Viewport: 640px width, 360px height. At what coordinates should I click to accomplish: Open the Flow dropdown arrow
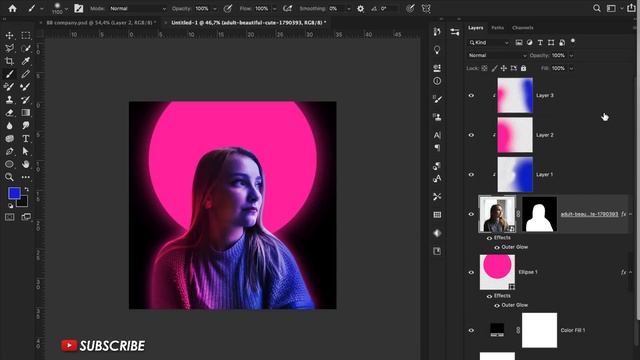point(274,9)
